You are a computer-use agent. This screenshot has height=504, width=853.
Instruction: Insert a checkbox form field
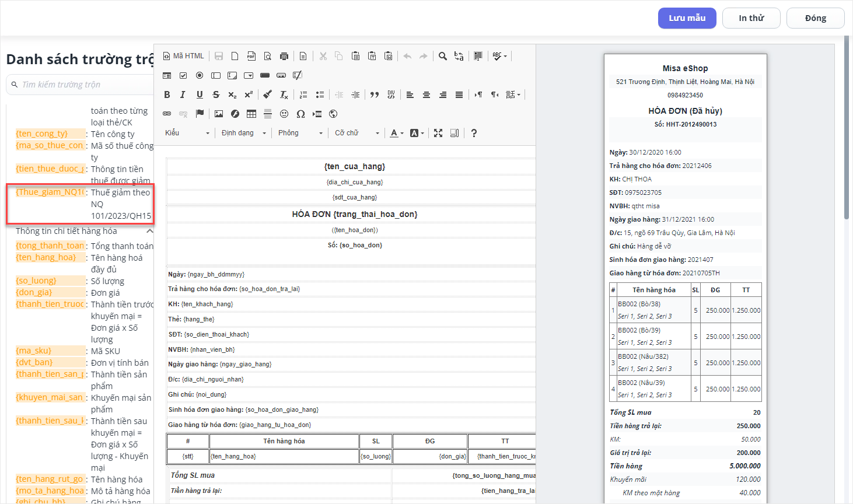click(183, 75)
